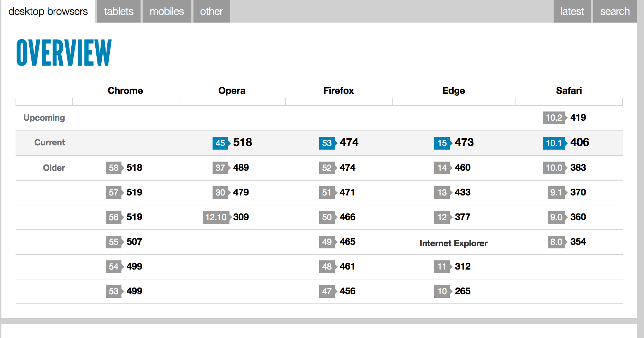Return to the desktop browsers tab
Image resolution: width=644 pixels, height=338 pixels.
(48, 11)
